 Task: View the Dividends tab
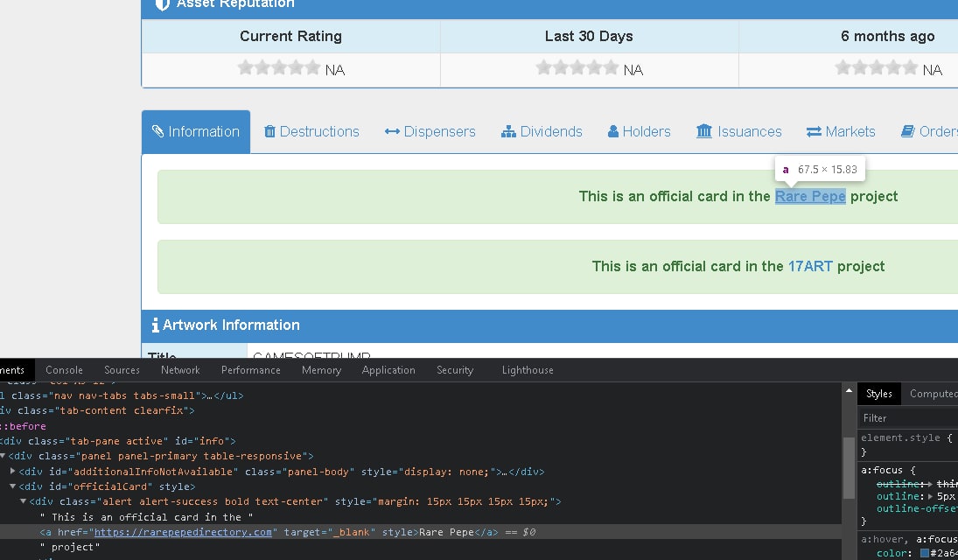pos(542,131)
